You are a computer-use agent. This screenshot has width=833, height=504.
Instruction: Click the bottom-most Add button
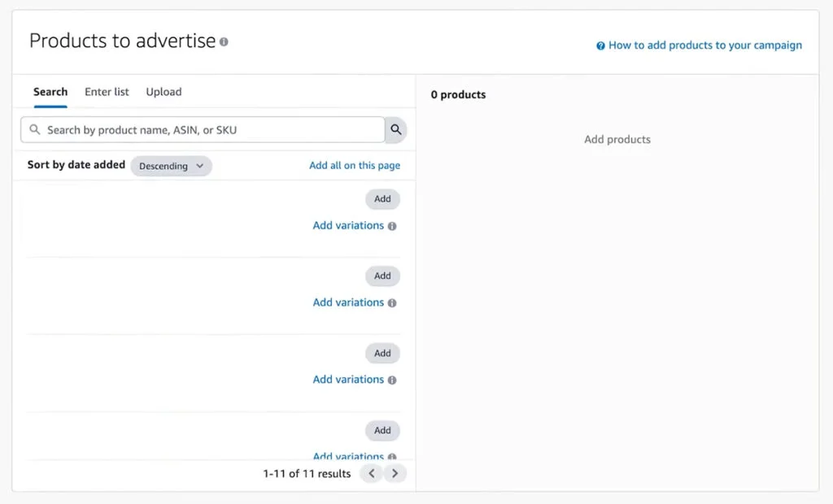point(382,430)
